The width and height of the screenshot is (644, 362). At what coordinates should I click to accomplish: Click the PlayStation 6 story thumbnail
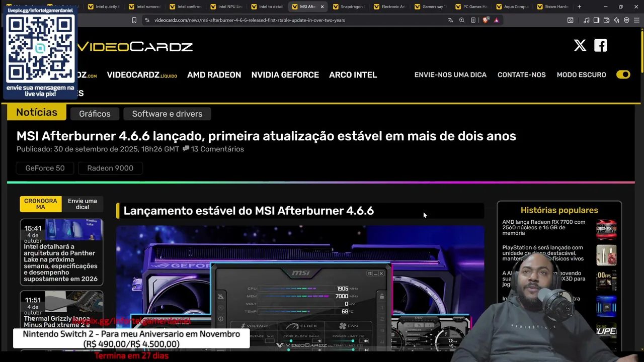pyautogui.click(x=606, y=255)
